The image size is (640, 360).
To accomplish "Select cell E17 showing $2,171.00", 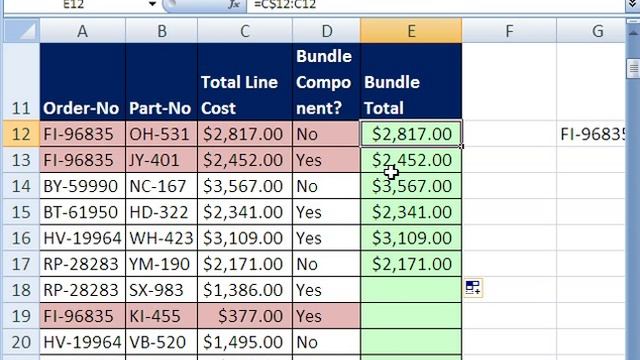I will [x=411, y=264].
